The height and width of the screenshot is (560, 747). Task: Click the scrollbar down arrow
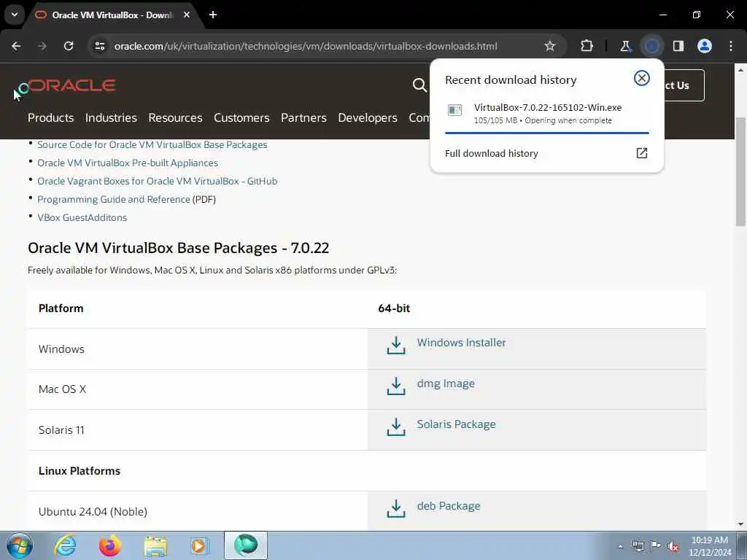pyautogui.click(x=740, y=524)
